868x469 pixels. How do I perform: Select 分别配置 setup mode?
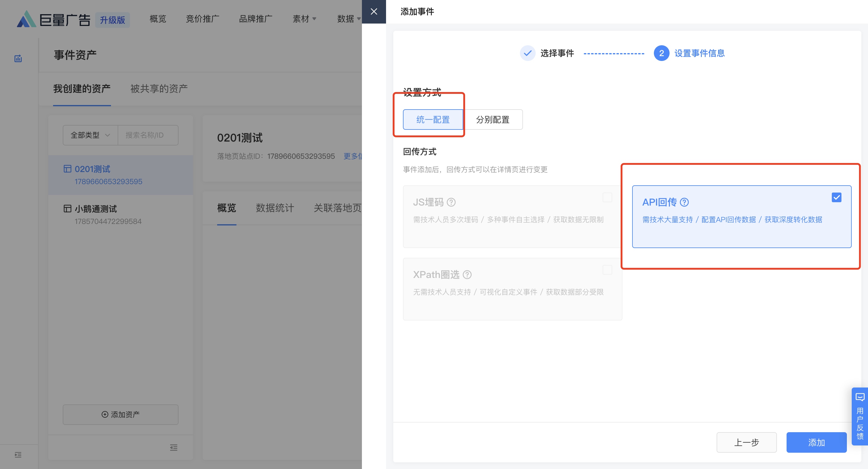(493, 119)
